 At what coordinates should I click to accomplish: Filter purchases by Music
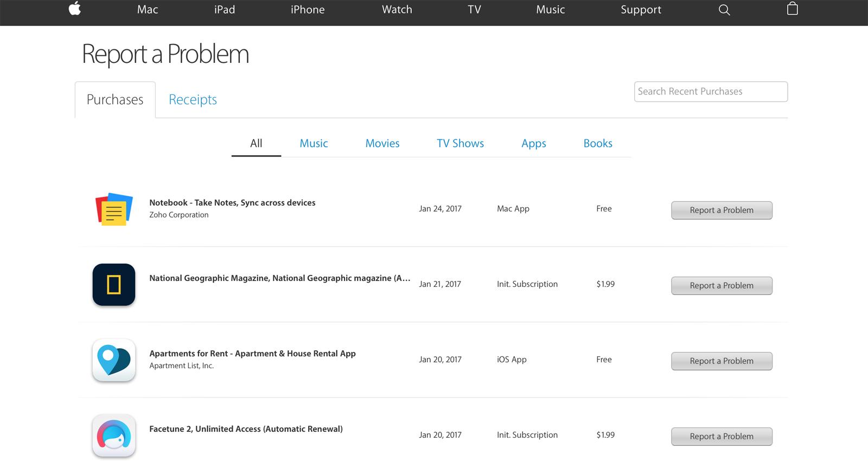click(x=314, y=144)
